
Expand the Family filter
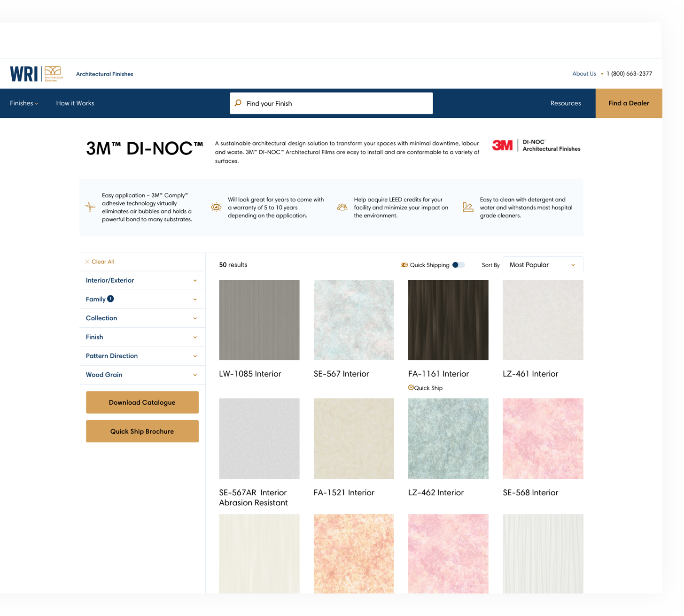[x=142, y=299]
